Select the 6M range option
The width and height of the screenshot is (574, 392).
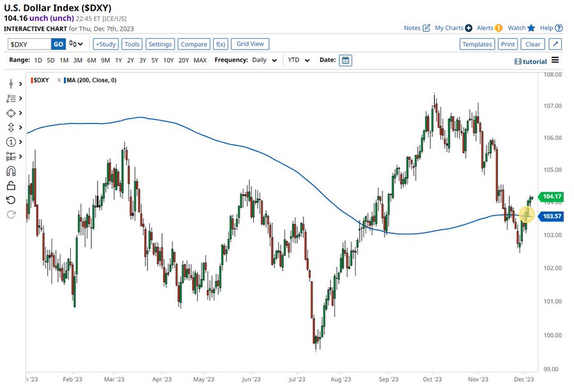pyautogui.click(x=91, y=61)
